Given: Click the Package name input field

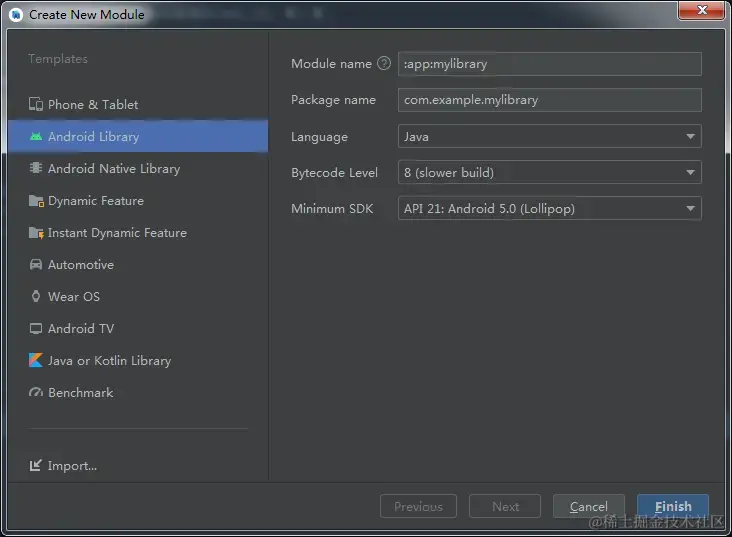Looking at the screenshot, I should pyautogui.click(x=549, y=99).
